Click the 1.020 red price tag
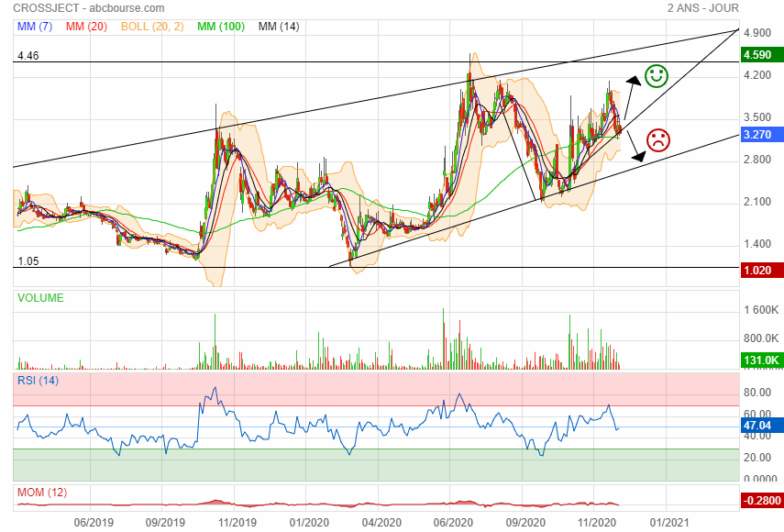The height and width of the screenshot is (532, 784). tap(762, 271)
